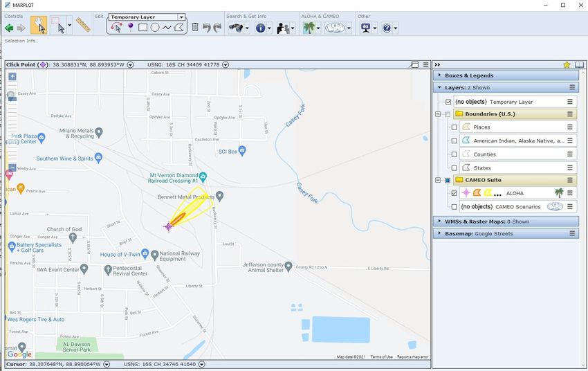Uncheck the Temporary Layer visibility checkbox
The image size is (588, 371).
(x=448, y=102)
